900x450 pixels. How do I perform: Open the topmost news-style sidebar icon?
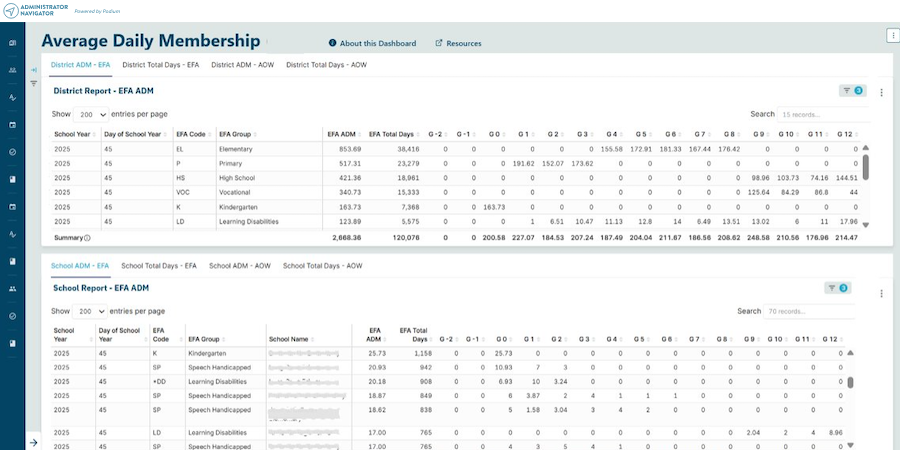[13, 43]
